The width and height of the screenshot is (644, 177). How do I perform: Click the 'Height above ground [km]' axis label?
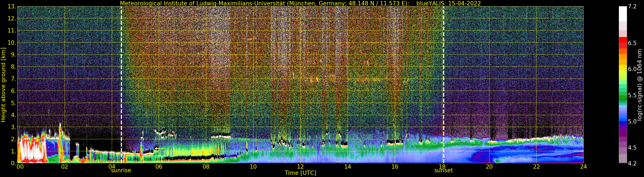tap(3, 85)
